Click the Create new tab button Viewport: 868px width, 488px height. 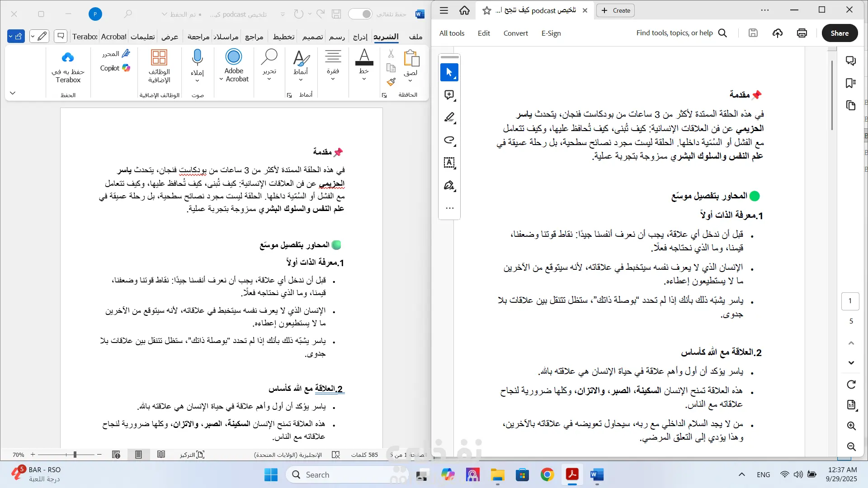[x=615, y=10]
